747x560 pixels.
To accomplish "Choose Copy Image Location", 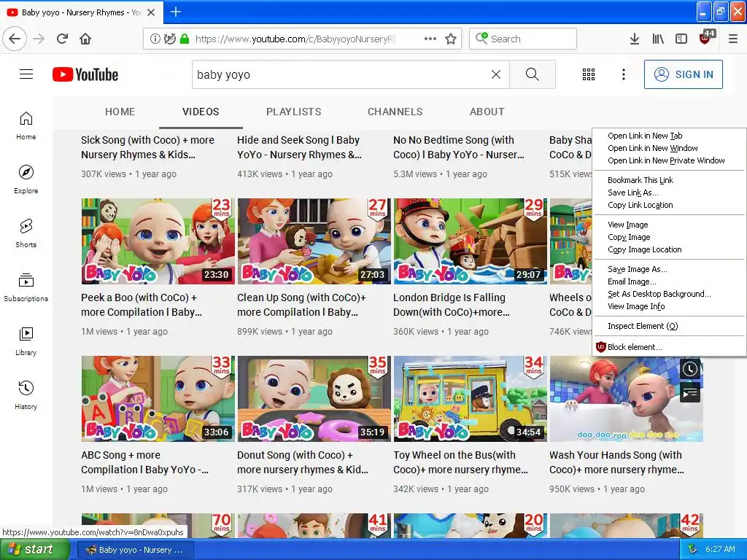I will click(670, 249).
